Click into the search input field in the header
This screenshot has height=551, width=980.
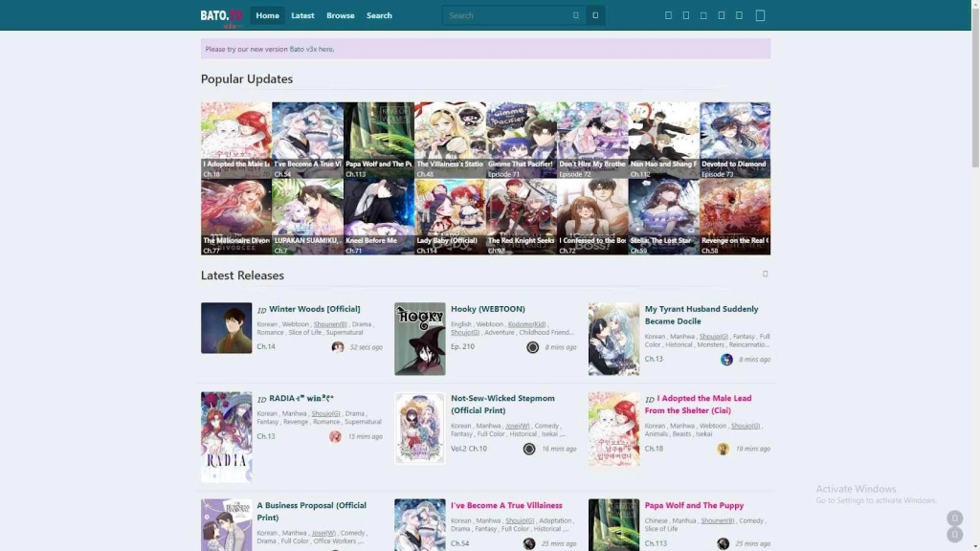(x=507, y=15)
